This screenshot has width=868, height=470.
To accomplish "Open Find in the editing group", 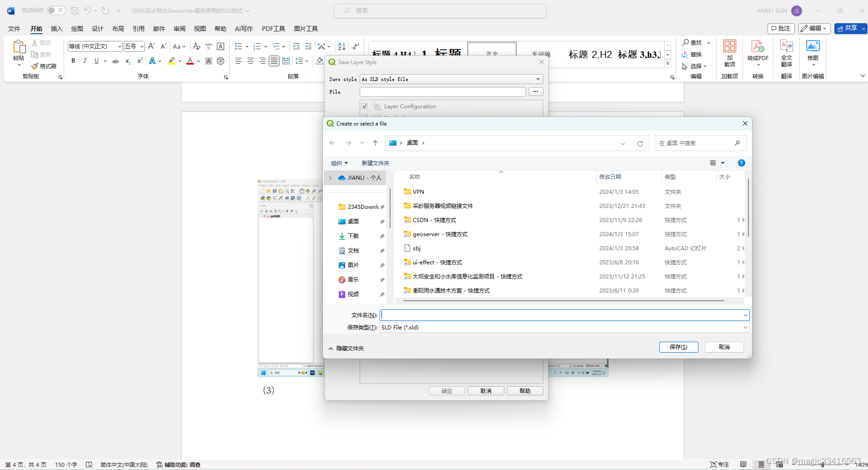I will click(692, 43).
